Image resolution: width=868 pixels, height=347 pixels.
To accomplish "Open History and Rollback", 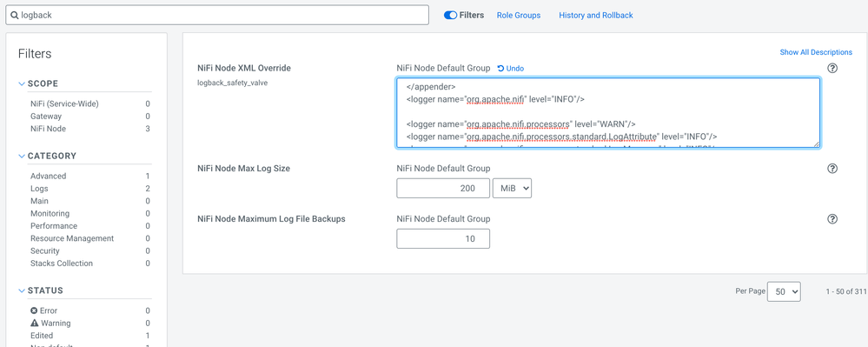I will coord(596,16).
